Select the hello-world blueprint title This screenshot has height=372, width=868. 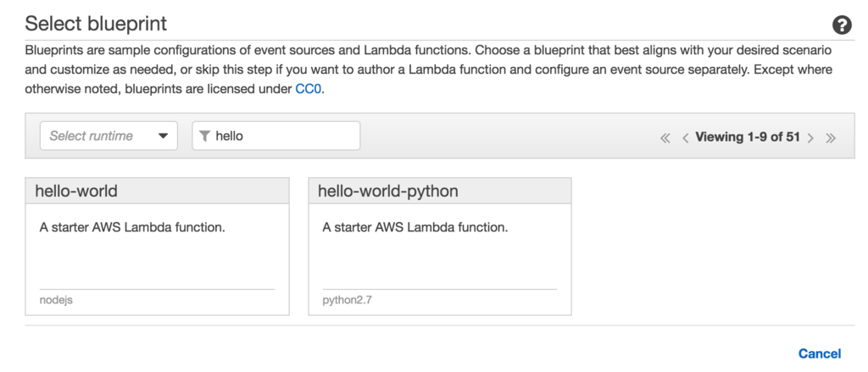coord(76,191)
